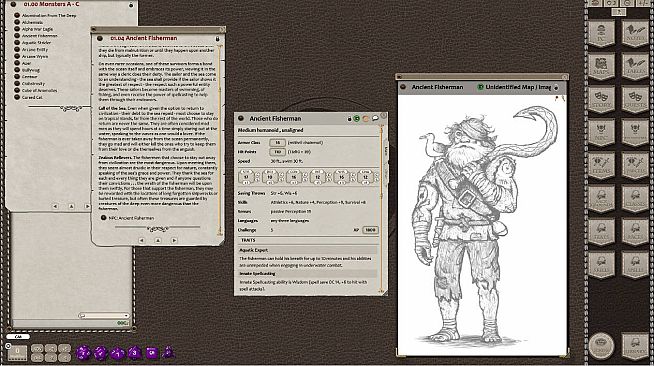The width and height of the screenshot is (654, 366).
Task: Open the Quests sidebar button
Action: pyautogui.click(x=635, y=100)
